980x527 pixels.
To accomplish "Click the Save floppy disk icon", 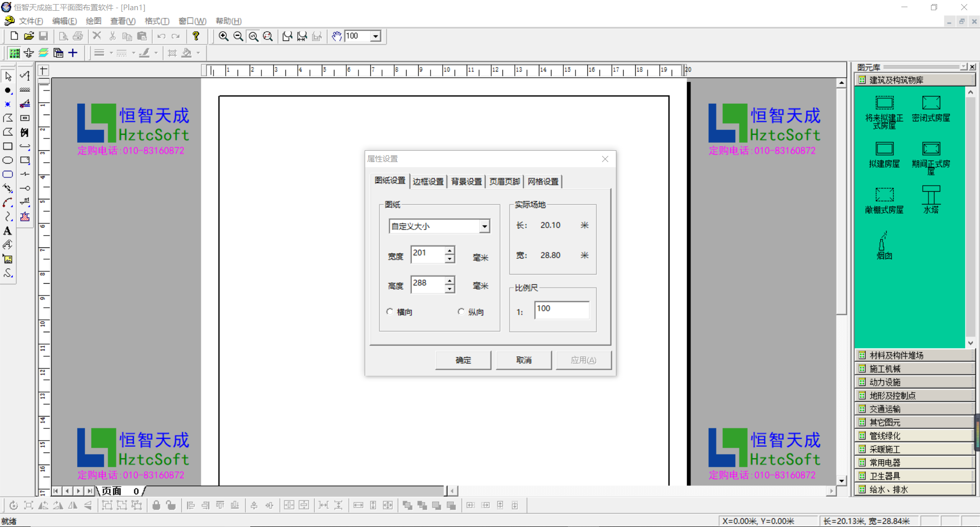I will tap(43, 36).
